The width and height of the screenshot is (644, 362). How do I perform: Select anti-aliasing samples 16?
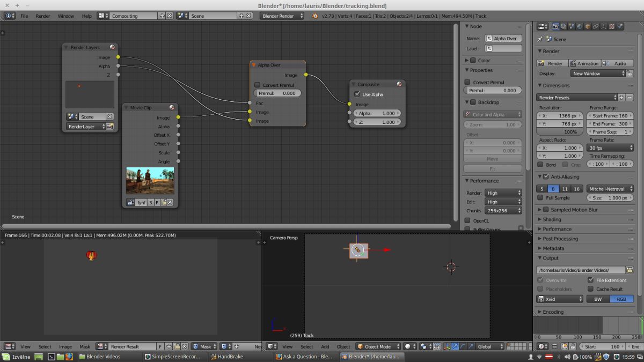click(576, 189)
